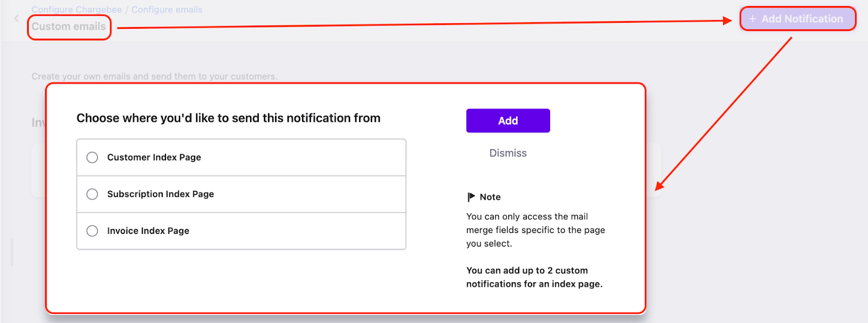Go to the Configure emails breadcrumb
Image resolution: width=868 pixels, height=323 pixels.
(x=167, y=10)
